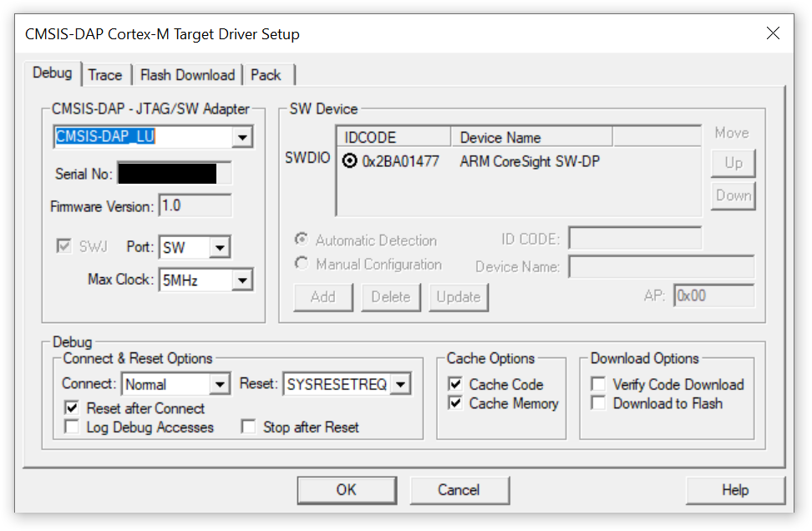Select the Automatic Detection radio button
The height and width of the screenshot is (531, 812).
pyautogui.click(x=302, y=239)
